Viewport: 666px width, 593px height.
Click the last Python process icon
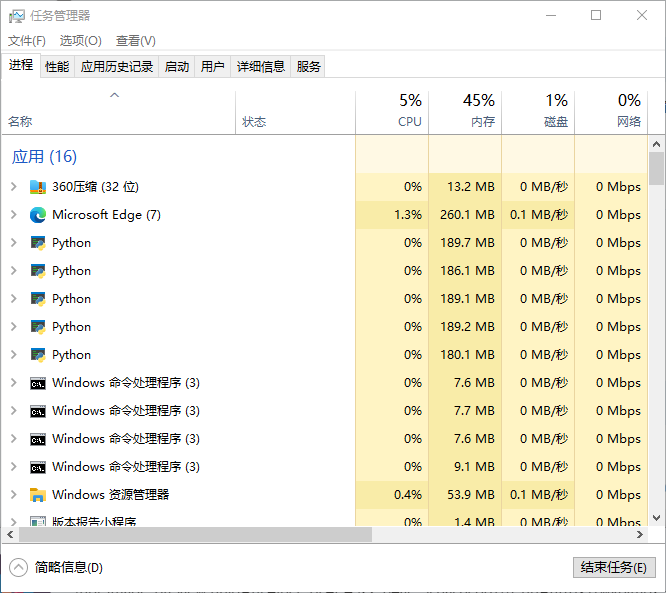coord(38,355)
